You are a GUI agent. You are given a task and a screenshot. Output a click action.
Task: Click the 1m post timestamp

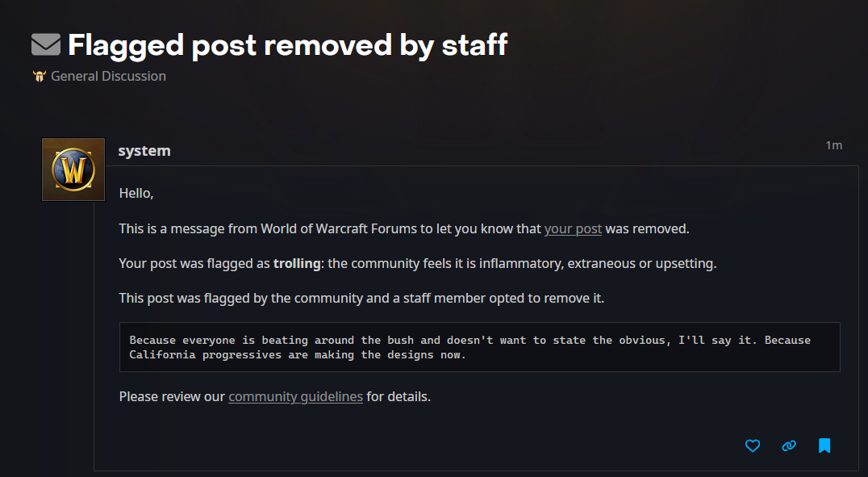pos(833,145)
